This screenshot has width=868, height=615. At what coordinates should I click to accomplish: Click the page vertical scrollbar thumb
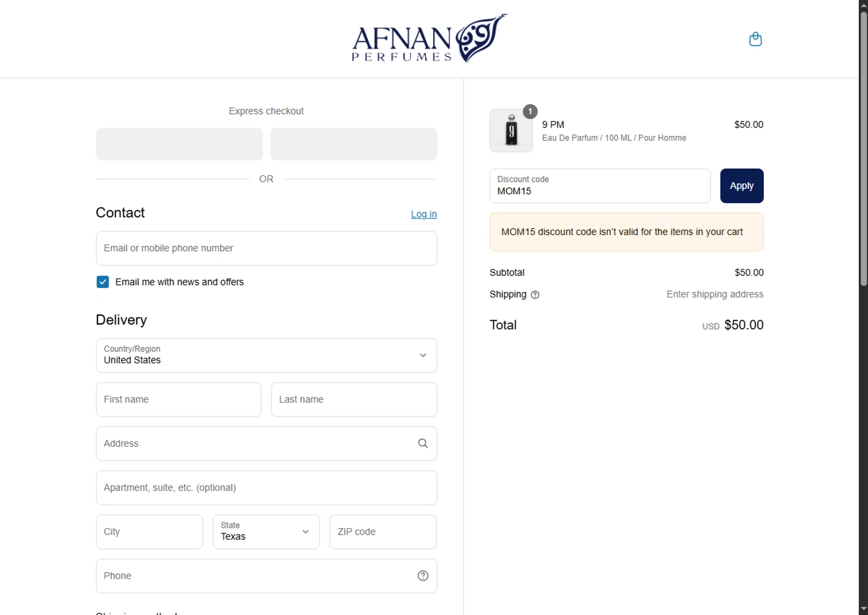(x=863, y=148)
